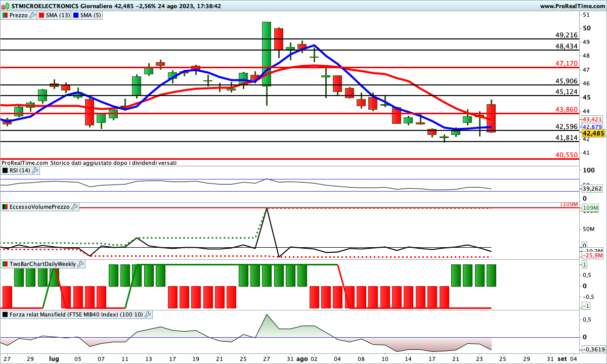Click the 42,596 horizontal level label
The height and width of the screenshot is (364, 607).
point(567,126)
